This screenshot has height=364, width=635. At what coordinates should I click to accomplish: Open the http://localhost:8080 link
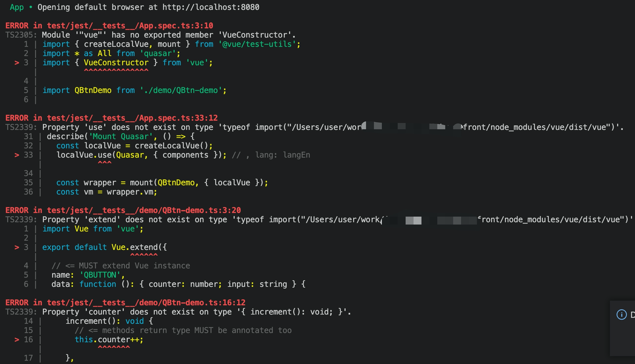pyautogui.click(x=211, y=7)
